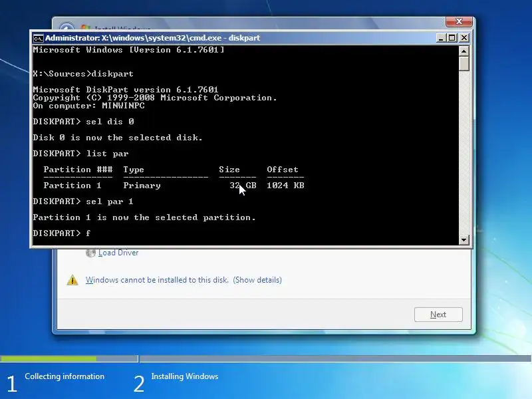
Task: Maximize the diskpart command prompt window
Action: tap(452, 38)
